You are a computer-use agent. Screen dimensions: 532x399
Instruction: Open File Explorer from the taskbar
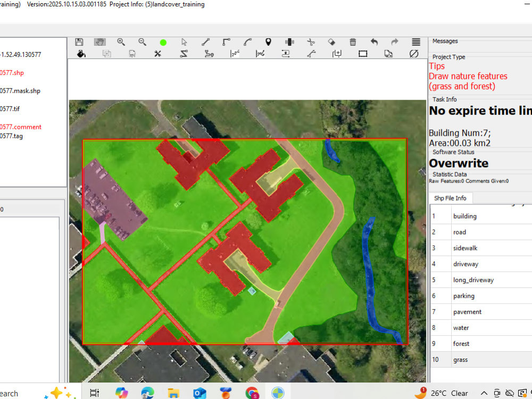coord(174,393)
